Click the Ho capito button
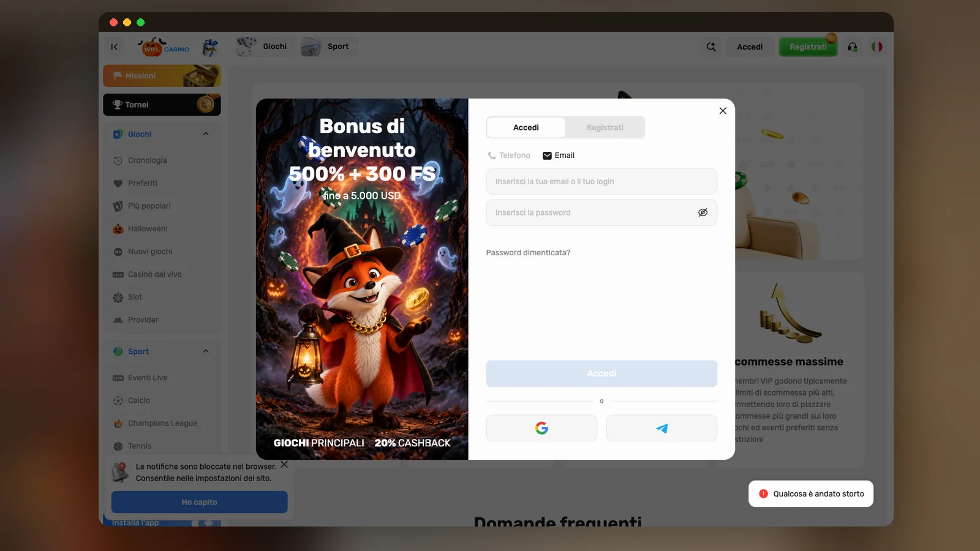 pos(199,502)
